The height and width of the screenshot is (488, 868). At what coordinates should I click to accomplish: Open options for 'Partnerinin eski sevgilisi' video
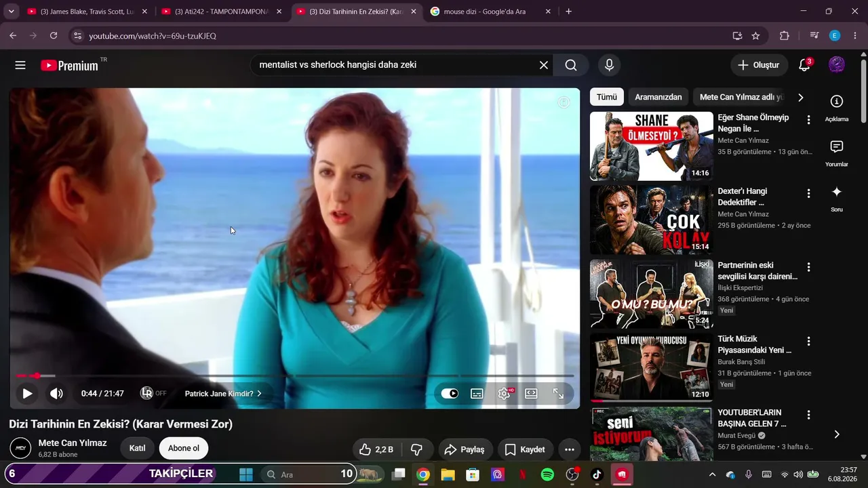coord(808,268)
